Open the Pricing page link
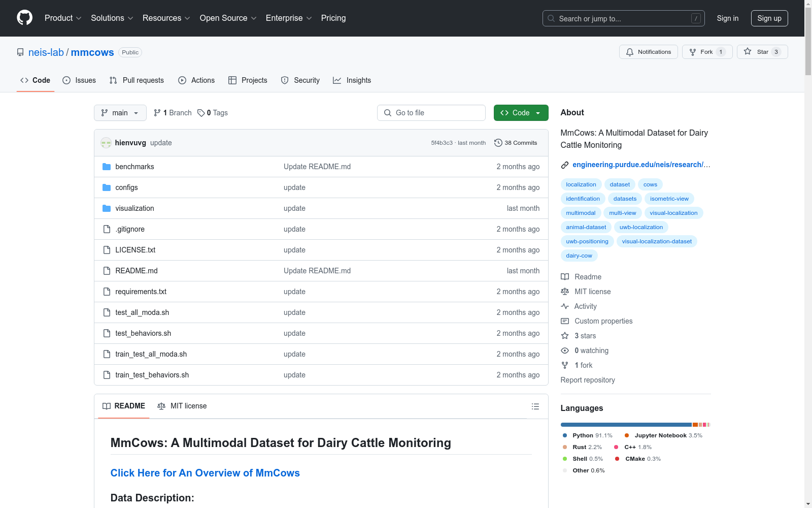The width and height of the screenshot is (812, 508). pos(333,18)
